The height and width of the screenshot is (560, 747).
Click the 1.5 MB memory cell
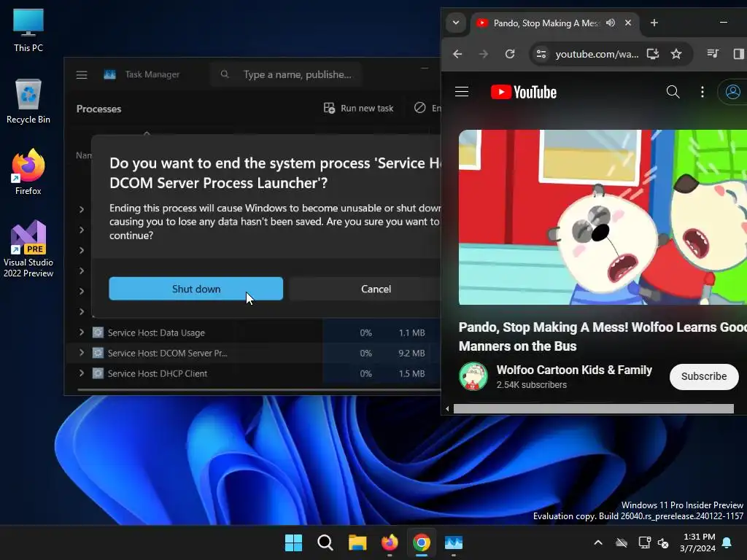411,374
